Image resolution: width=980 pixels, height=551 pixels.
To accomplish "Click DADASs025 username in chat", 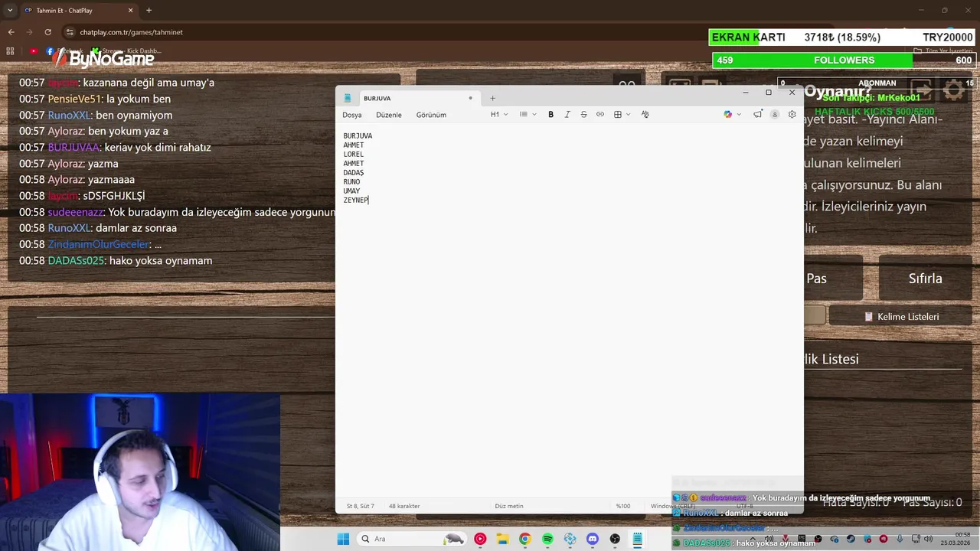I will [76, 261].
